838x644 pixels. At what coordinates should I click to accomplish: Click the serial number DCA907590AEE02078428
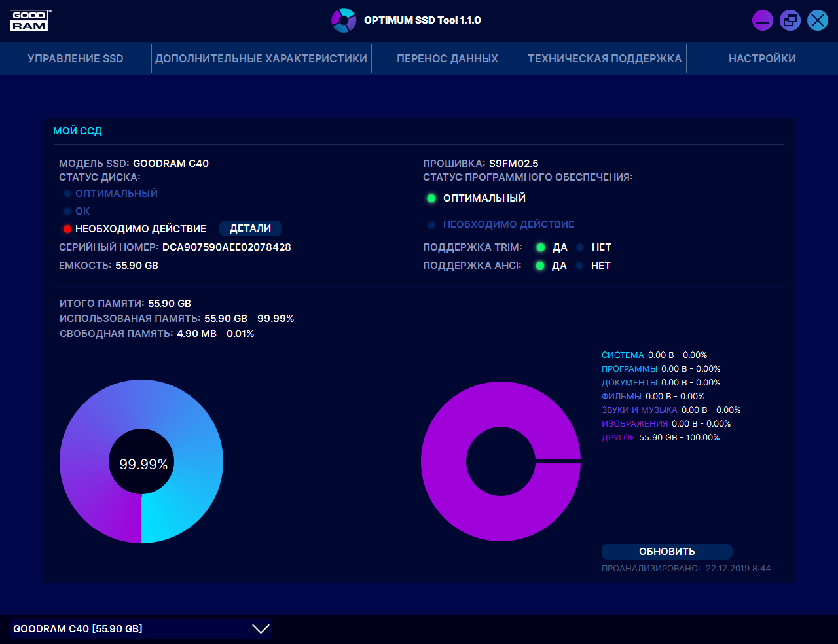[x=227, y=247]
